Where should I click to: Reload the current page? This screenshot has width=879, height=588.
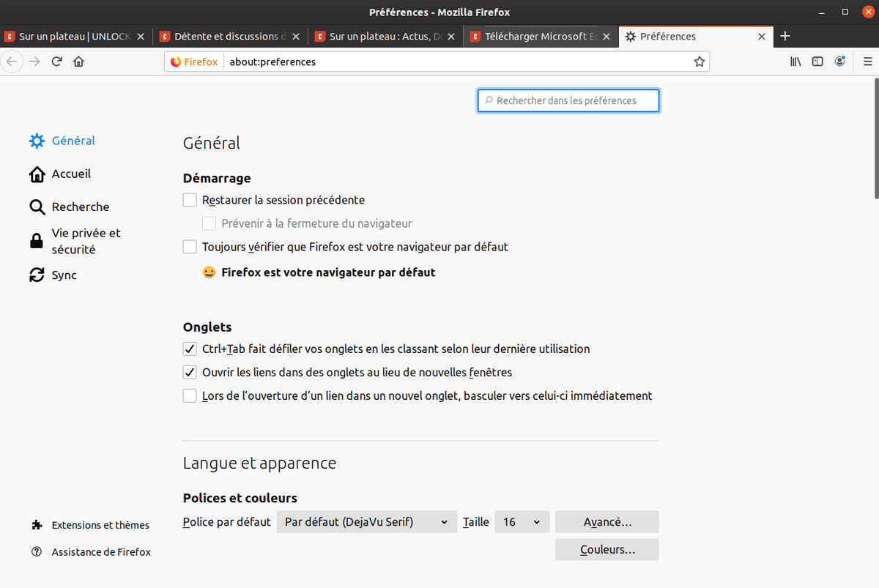click(56, 62)
